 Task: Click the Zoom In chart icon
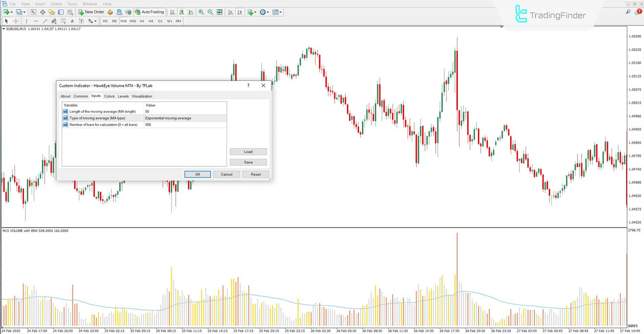(201, 12)
